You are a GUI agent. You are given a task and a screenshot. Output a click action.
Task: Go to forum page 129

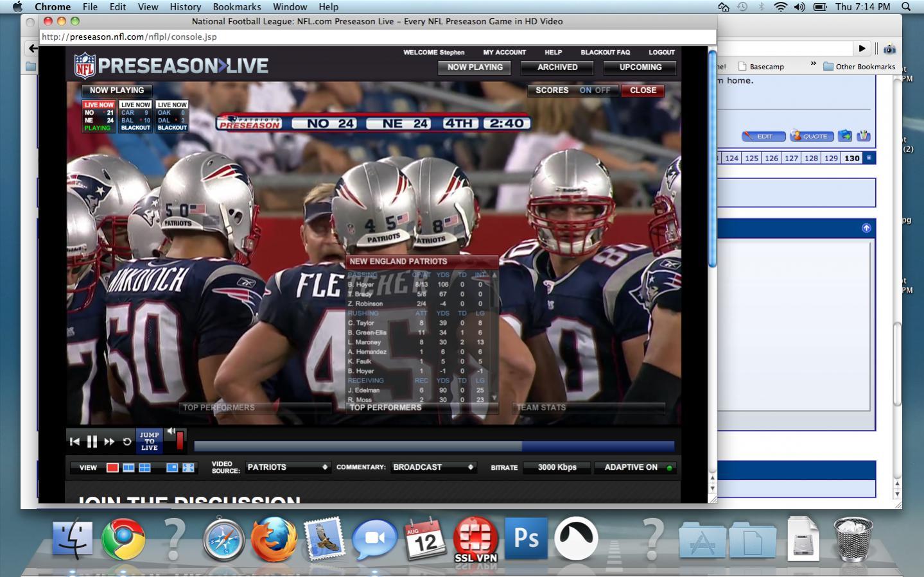pos(831,158)
